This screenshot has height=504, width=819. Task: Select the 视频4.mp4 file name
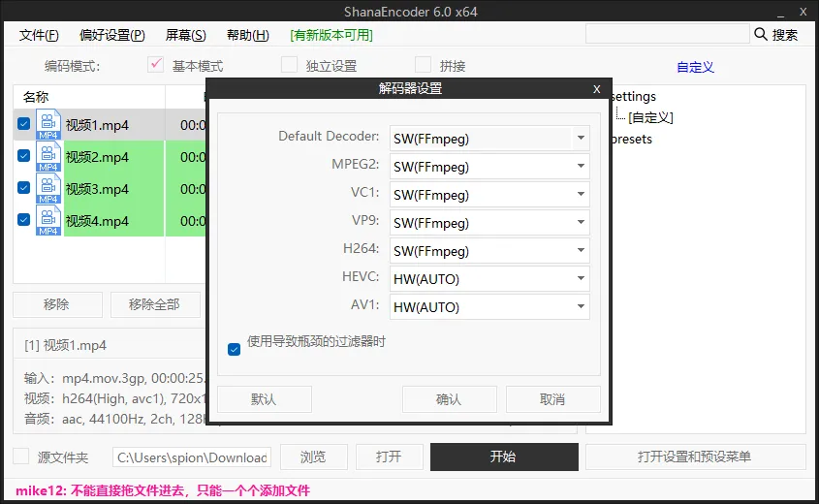pyautogui.click(x=97, y=221)
